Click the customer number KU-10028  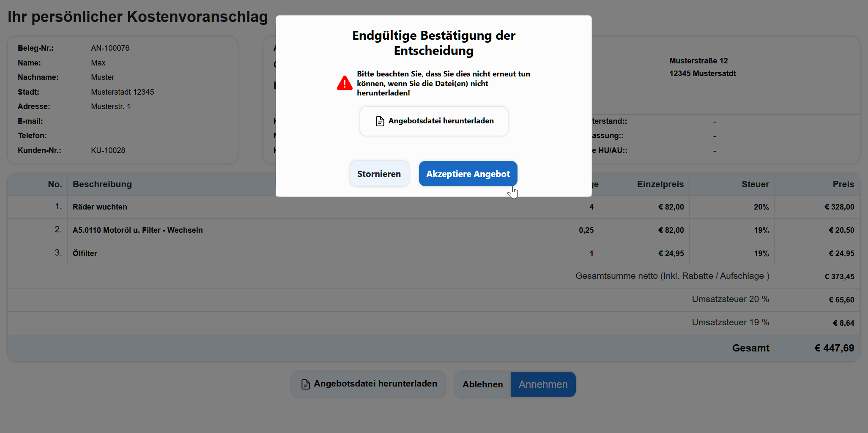(108, 150)
